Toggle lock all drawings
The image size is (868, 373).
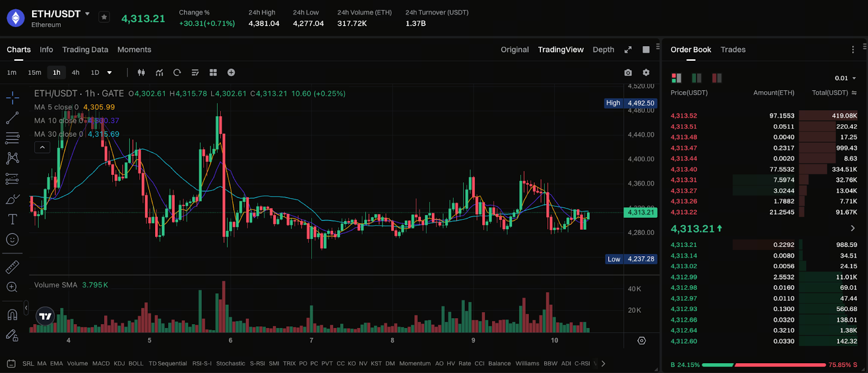pyautogui.click(x=12, y=335)
